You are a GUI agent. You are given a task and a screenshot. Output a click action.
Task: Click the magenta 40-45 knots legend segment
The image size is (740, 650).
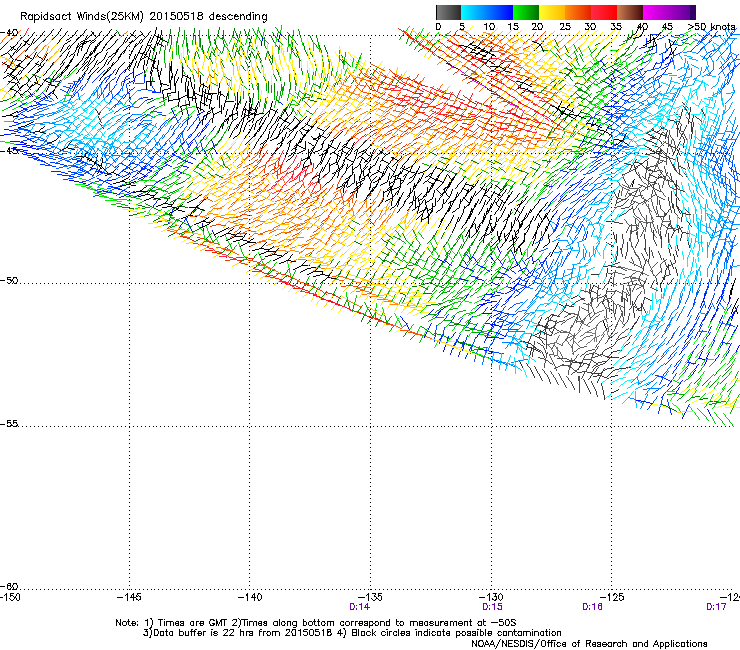(x=656, y=12)
